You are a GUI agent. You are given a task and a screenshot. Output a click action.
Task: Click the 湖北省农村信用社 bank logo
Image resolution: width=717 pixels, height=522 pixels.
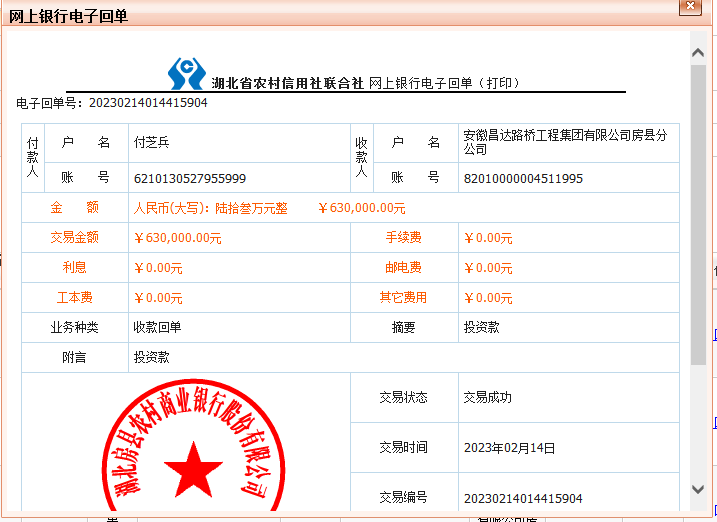pos(186,73)
